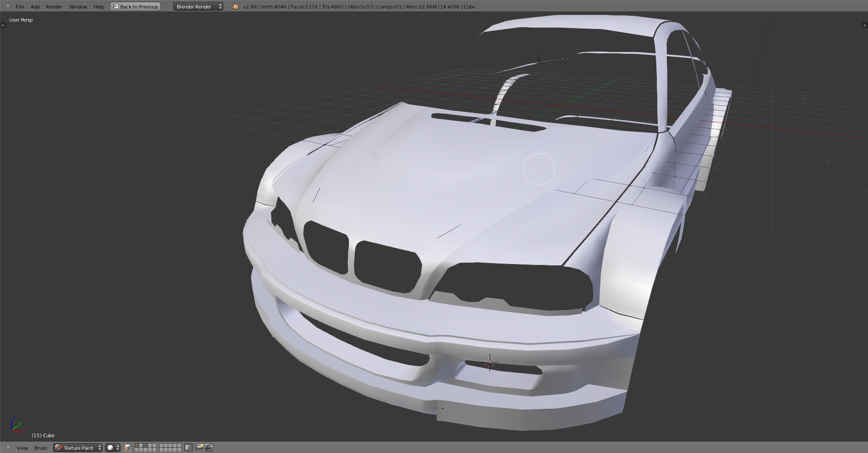Expand the properties region via right plus
The width and height of the screenshot is (868, 453).
(865, 25)
